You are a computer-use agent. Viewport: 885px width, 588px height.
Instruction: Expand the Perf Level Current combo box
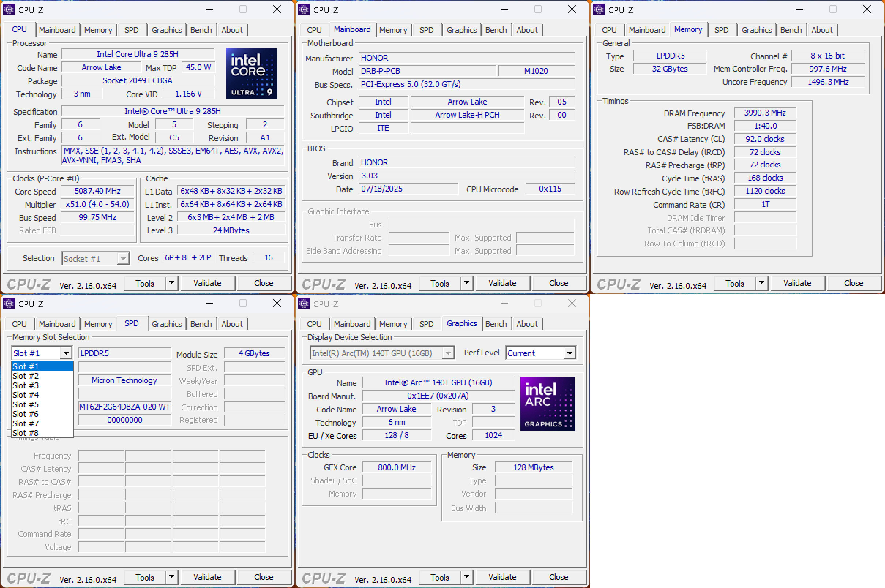coord(570,353)
